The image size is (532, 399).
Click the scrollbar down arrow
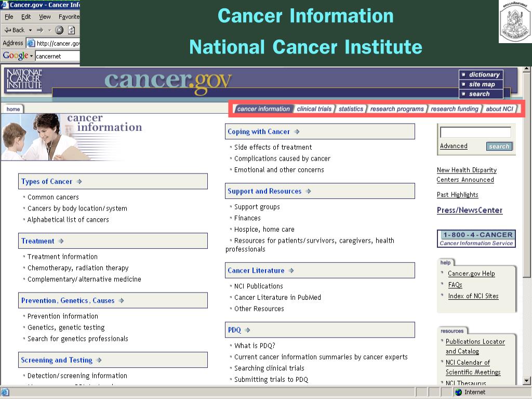point(527,381)
